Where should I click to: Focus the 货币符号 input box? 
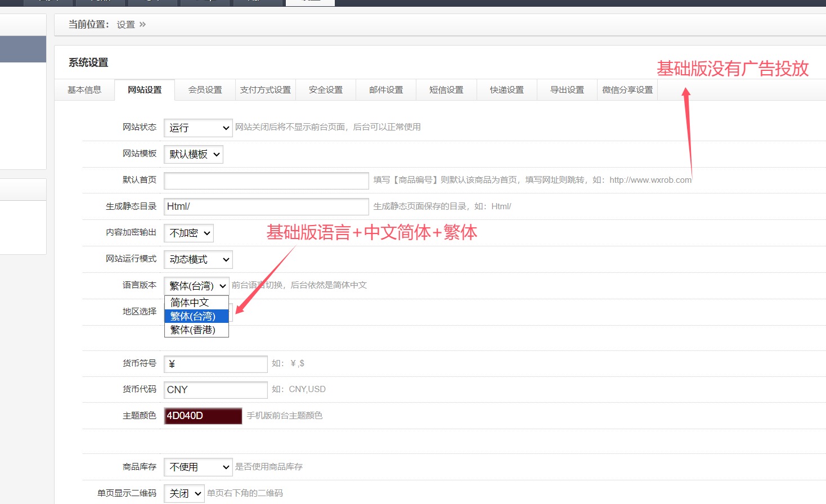(216, 364)
